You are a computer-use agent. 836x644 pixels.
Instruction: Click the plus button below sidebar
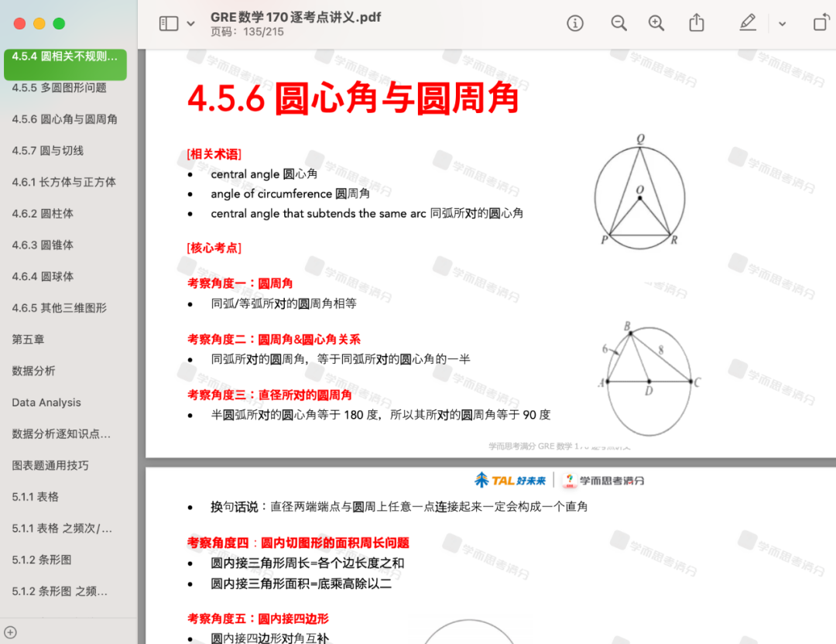[11, 632]
